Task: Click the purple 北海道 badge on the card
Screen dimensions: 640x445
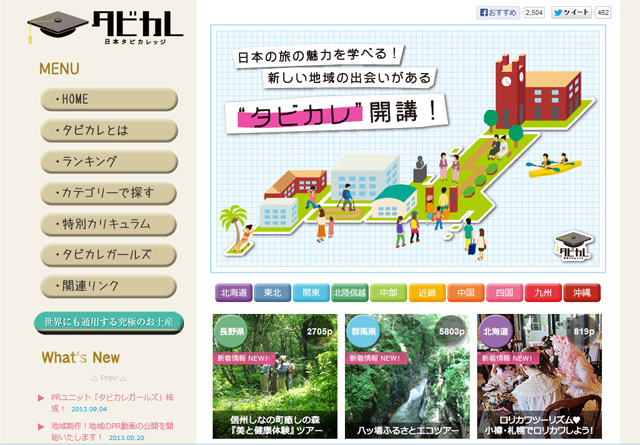Action: tap(496, 332)
